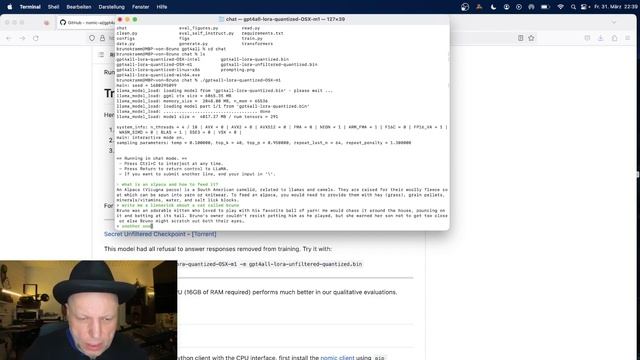Select the GitHub nomic-ai browser tab
The height and width of the screenshot is (360, 640).
86,22
